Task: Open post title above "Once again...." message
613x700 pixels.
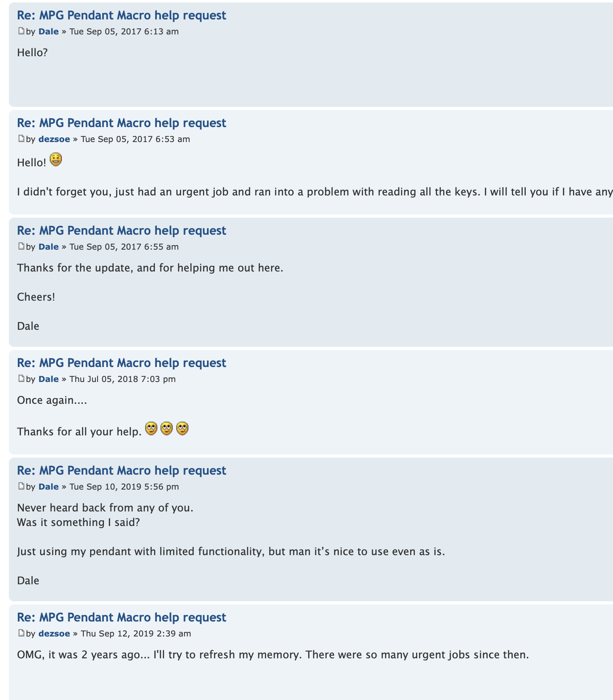Action: (x=122, y=363)
